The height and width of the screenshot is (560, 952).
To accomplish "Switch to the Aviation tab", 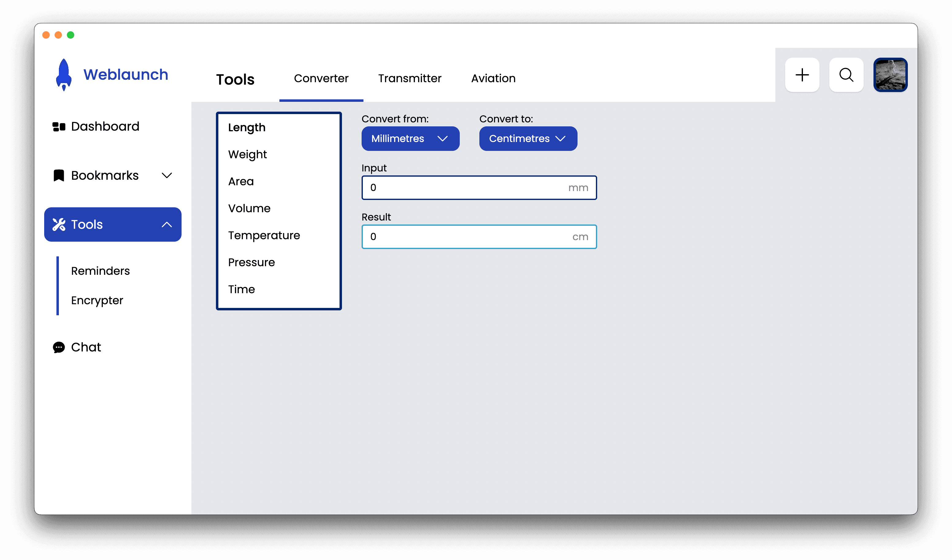I will pyautogui.click(x=493, y=78).
